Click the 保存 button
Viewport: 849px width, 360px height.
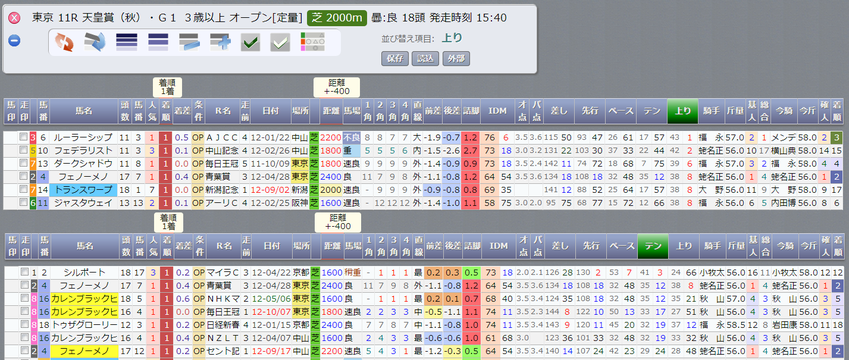[x=395, y=59]
